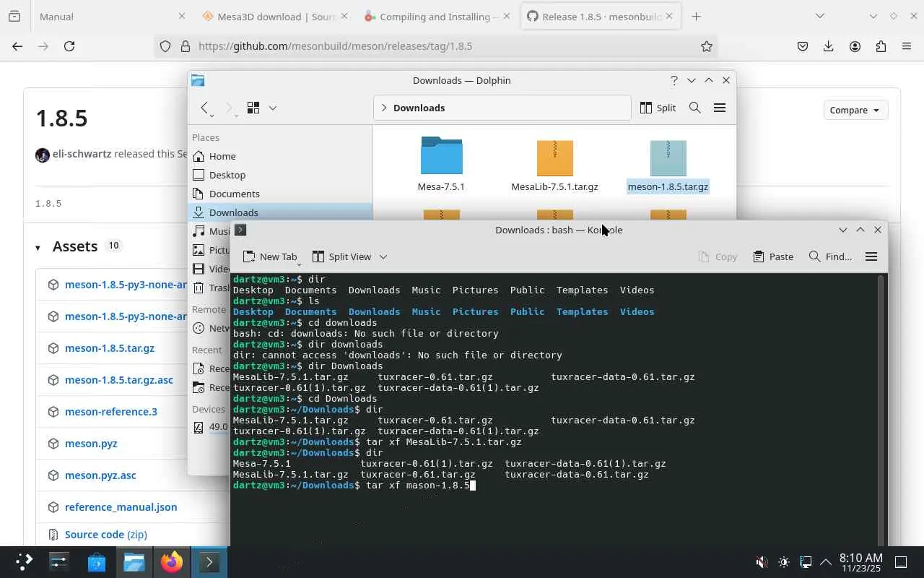
Task: Open Firefox tab overview sidebar icon
Action: (x=14, y=16)
